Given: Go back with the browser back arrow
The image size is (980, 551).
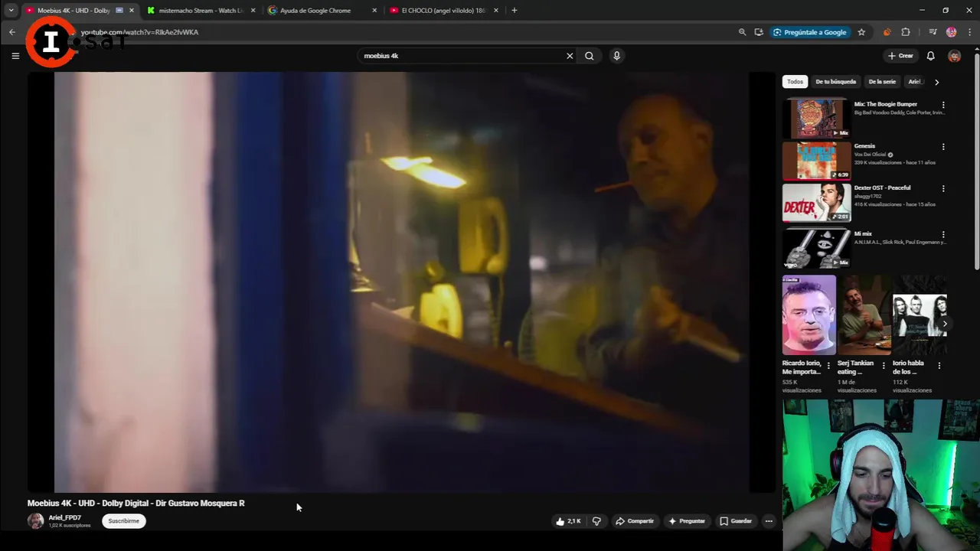Looking at the screenshot, I should 12,32.
